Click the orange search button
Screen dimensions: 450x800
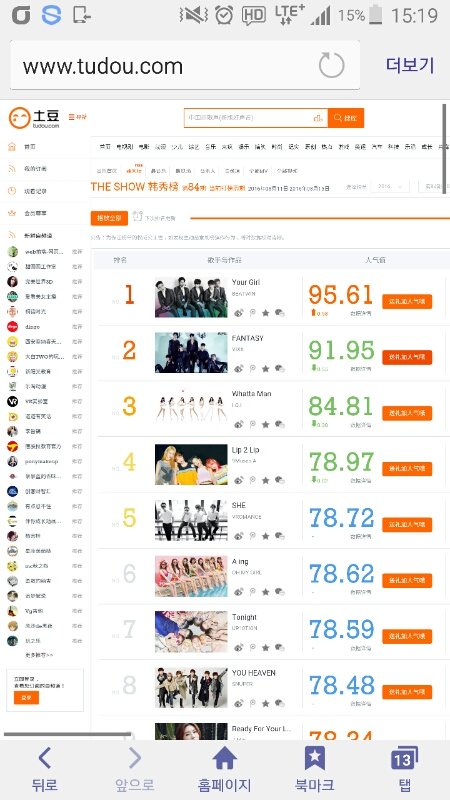coord(345,118)
